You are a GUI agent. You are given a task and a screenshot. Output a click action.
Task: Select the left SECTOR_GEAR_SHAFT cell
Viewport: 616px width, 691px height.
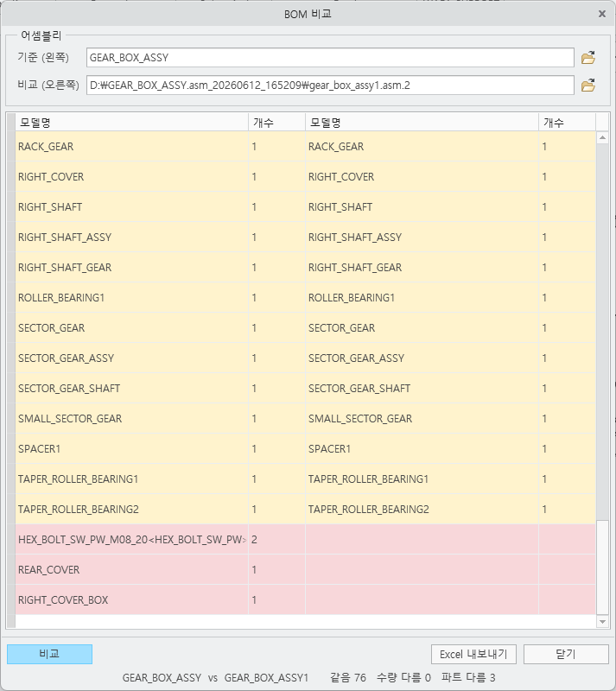(x=132, y=388)
